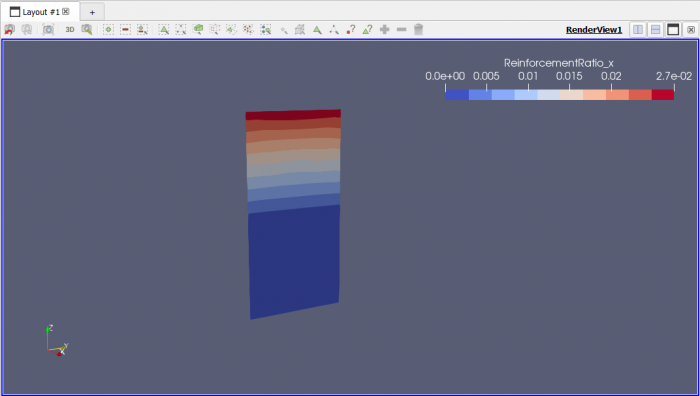Viewport: 700px width, 396px height.
Task: Clear selection with the trash icon
Action: point(418,29)
